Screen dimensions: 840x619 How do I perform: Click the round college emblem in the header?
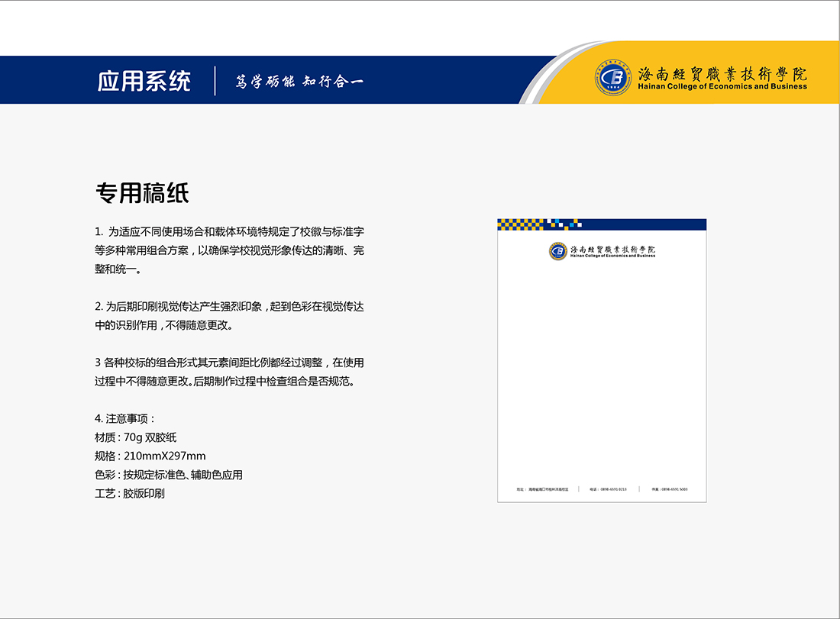tap(614, 80)
